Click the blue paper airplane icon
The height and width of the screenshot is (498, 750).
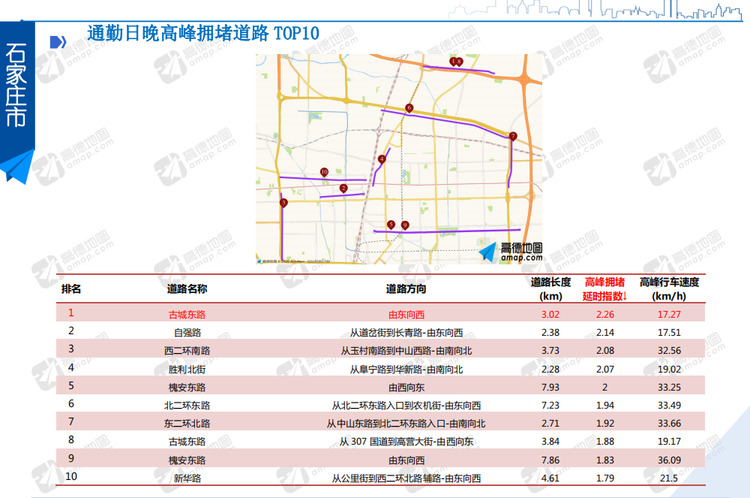click(17, 167)
